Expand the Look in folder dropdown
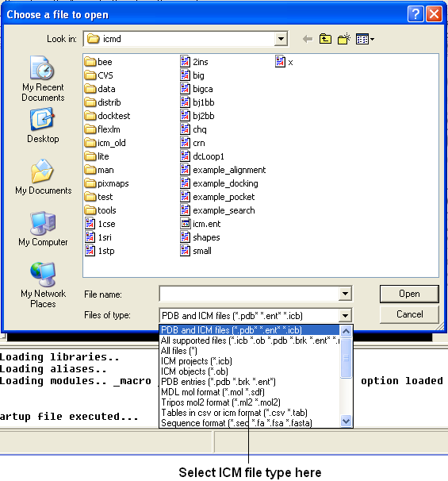The width and height of the screenshot is (448, 481). tap(281, 39)
